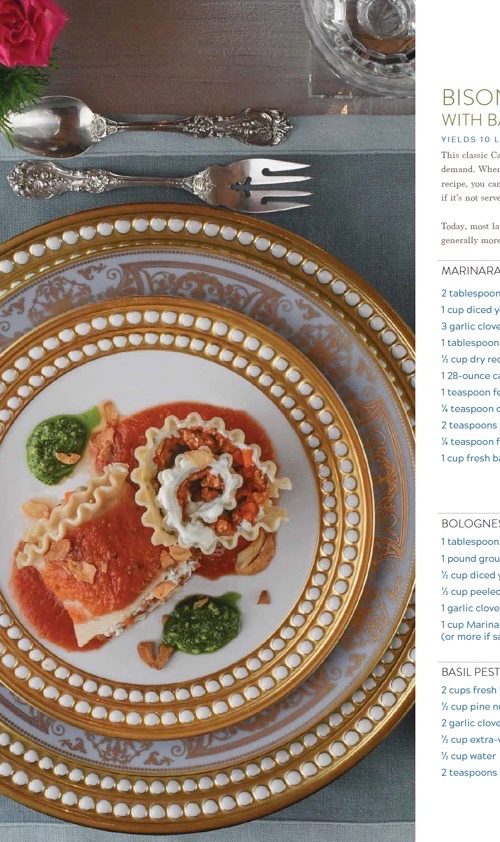Select the MARINARA section heading
Image resolution: width=500 pixels, height=842 pixels.
coord(470,271)
